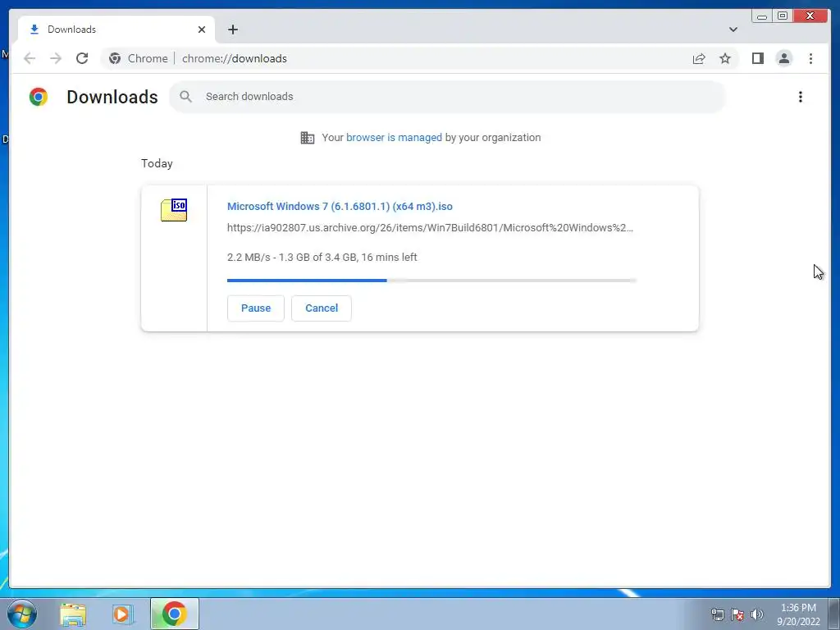
Task: Select the Downloads tab
Action: (x=116, y=30)
